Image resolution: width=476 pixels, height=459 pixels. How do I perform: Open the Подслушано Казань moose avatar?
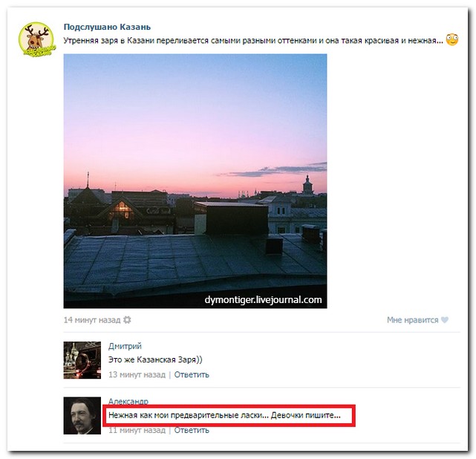[36, 39]
